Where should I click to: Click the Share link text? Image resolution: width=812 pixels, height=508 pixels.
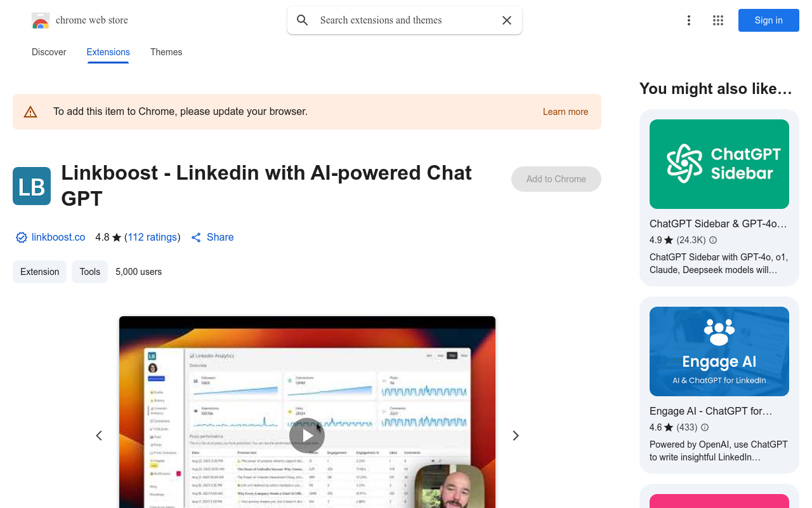(220, 237)
